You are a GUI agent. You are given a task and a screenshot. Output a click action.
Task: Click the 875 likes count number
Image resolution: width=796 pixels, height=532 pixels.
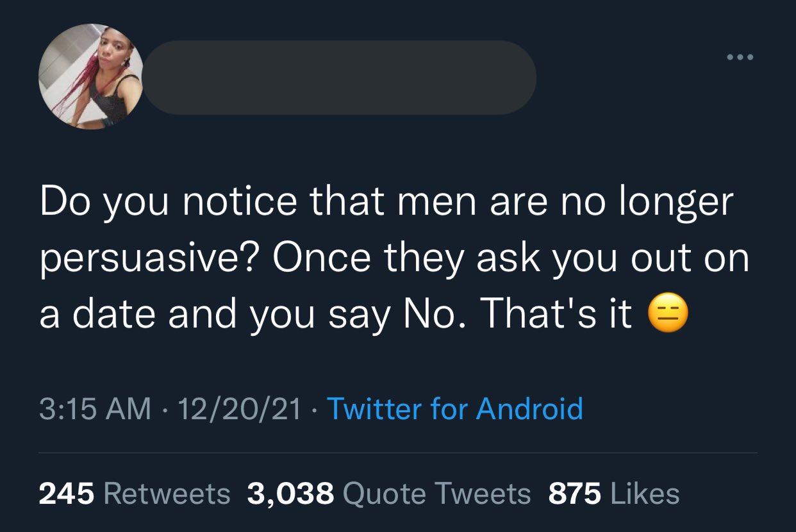(575, 494)
